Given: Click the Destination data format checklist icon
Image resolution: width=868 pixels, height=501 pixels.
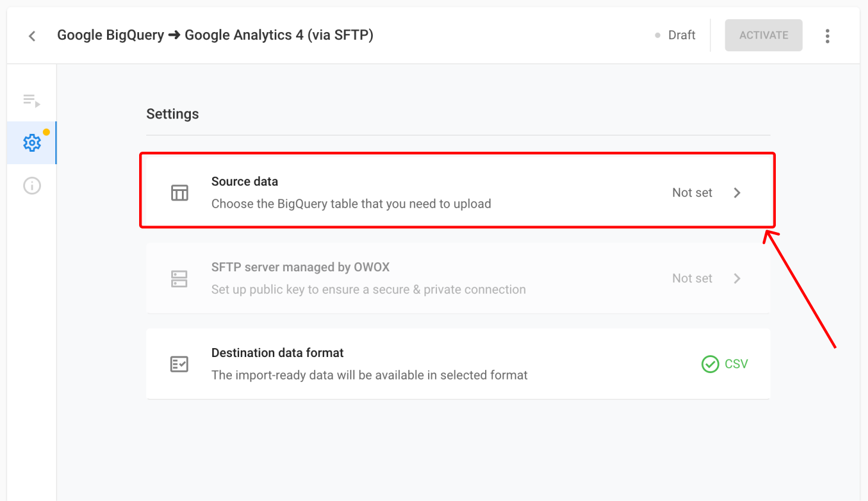Looking at the screenshot, I should coord(180,364).
